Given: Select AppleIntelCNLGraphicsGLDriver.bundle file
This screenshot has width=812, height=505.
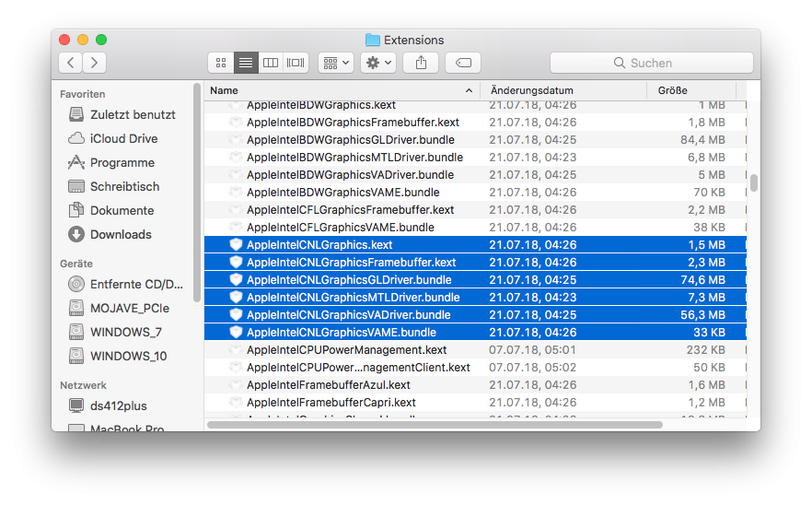Looking at the screenshot, I should pos(475,280).
